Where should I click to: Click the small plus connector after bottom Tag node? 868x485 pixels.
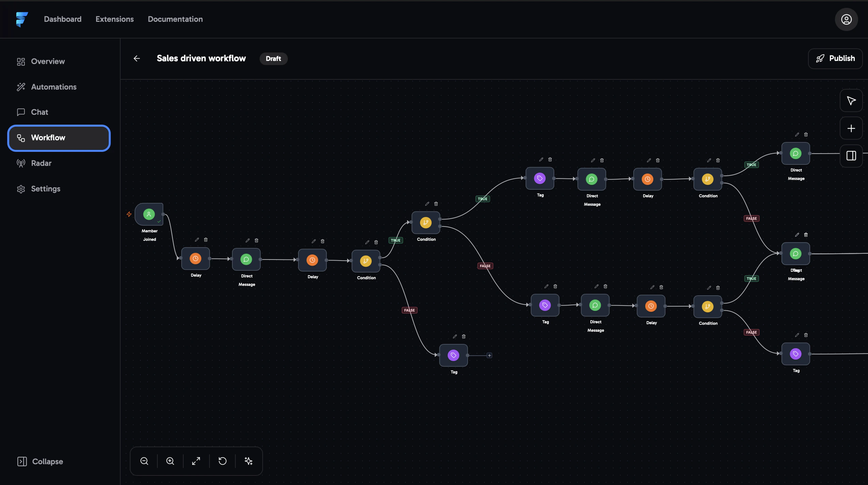489,355
